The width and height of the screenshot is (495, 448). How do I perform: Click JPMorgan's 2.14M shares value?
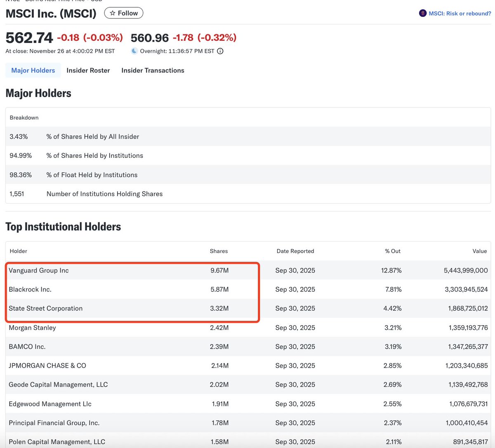click(220, 366)
